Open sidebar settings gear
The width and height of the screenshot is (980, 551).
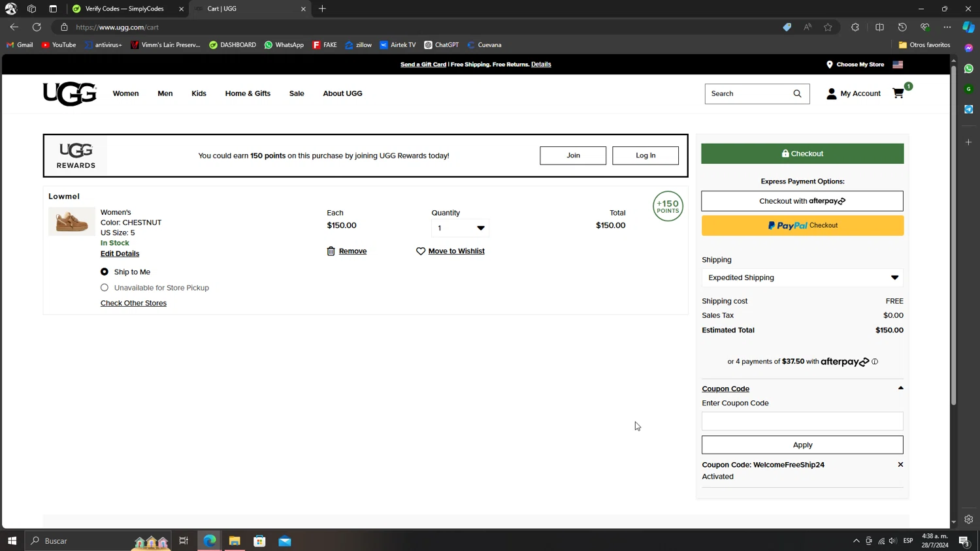968,520
